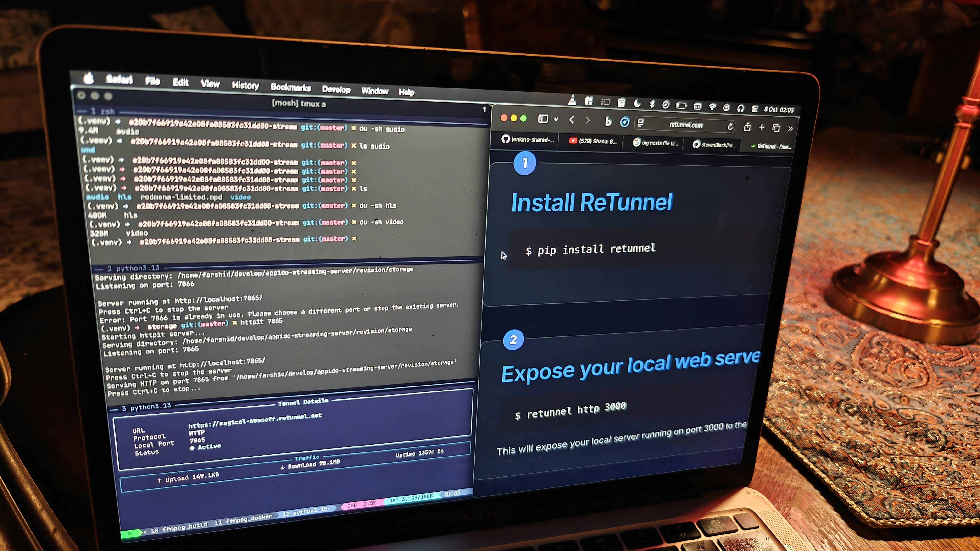980x551 pixels.
Task: Click the retunnel.com address field
Action: [685, 125]
